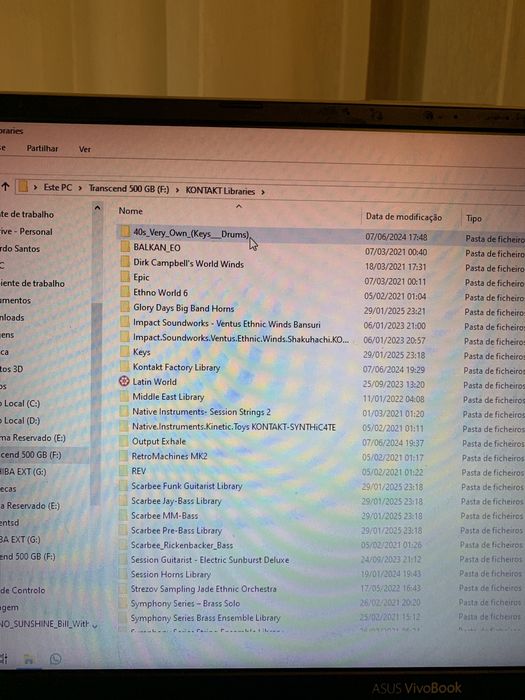Viewport: 525px width, 700px height.
Task: Select Session Horns Library folder
Action: click(171, 574)
